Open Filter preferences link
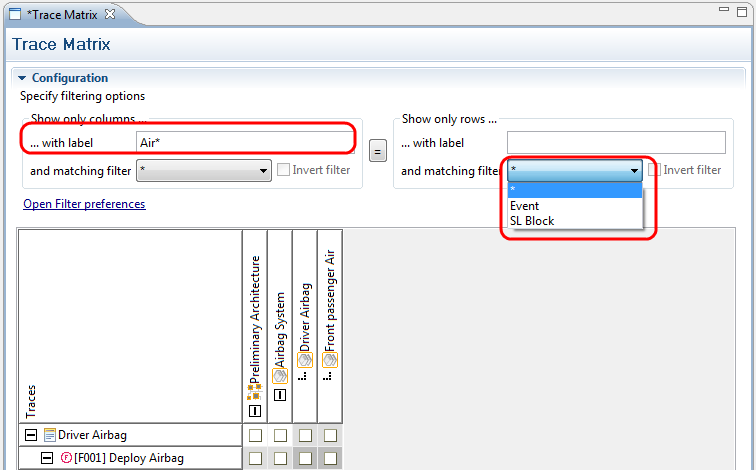756x470 pixels. coord(84,204)
